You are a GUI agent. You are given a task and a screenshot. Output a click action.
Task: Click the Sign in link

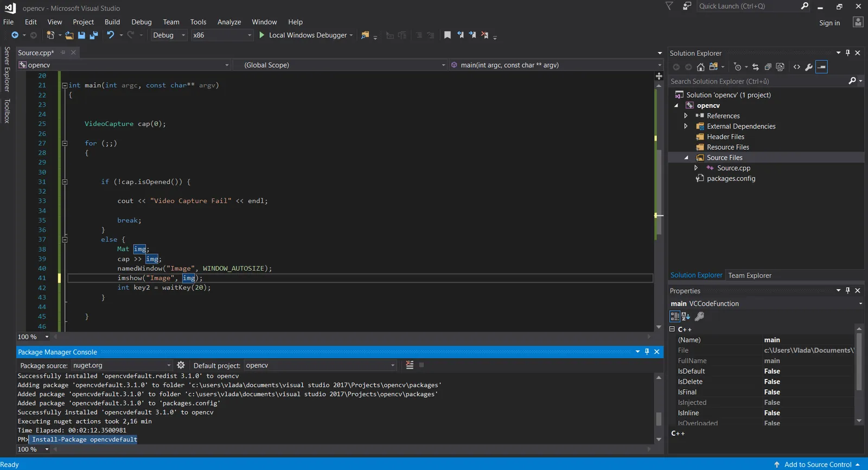[x=829, y=23]
